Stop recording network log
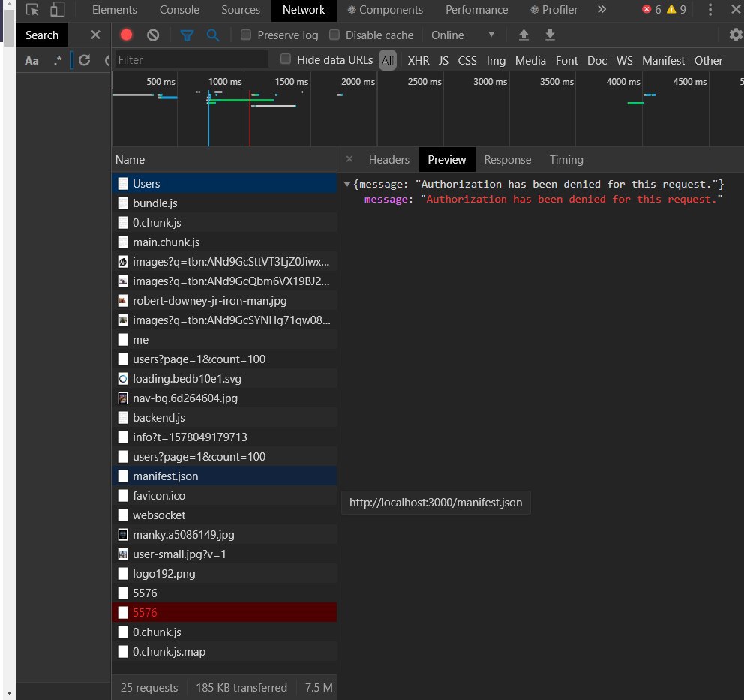Image resolution: width=744 pixels, height=700 pixels. pos(127,35)
